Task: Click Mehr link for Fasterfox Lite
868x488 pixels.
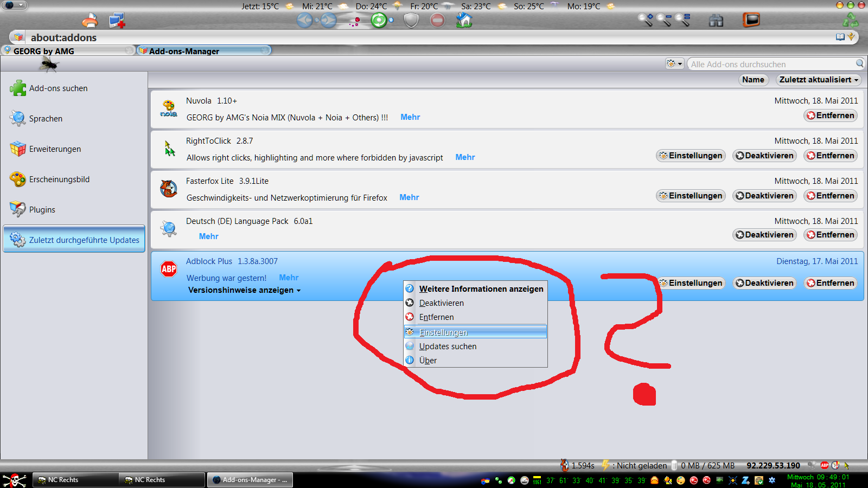Action: tap(409, 197)
